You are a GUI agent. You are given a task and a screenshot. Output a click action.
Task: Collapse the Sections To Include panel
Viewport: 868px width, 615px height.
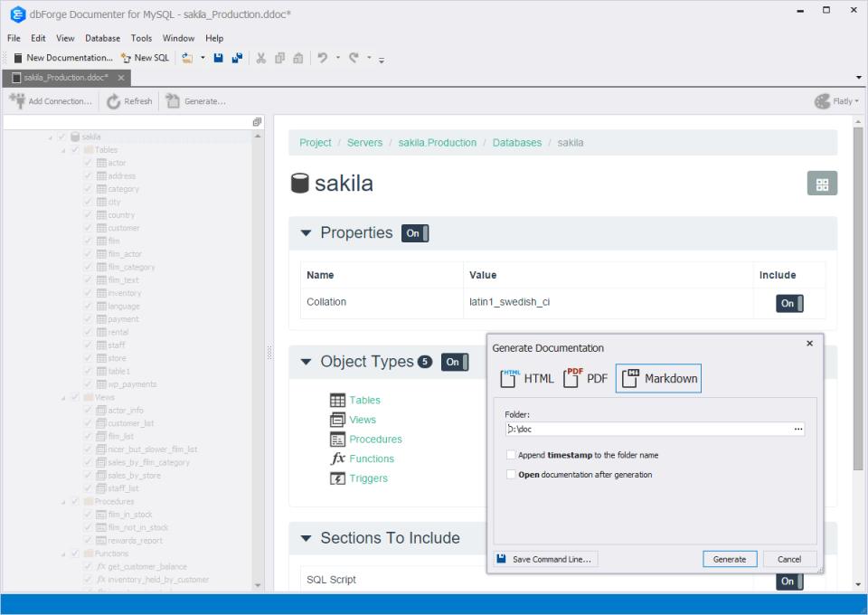pyautogui.click(x=306, y=537)
